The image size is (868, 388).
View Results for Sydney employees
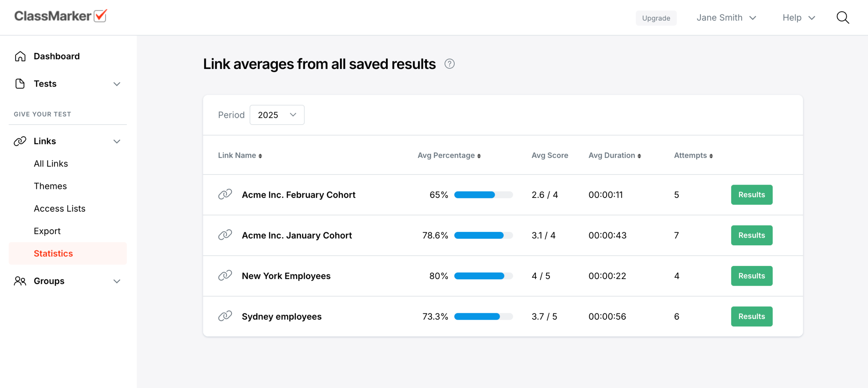(751, 316)
